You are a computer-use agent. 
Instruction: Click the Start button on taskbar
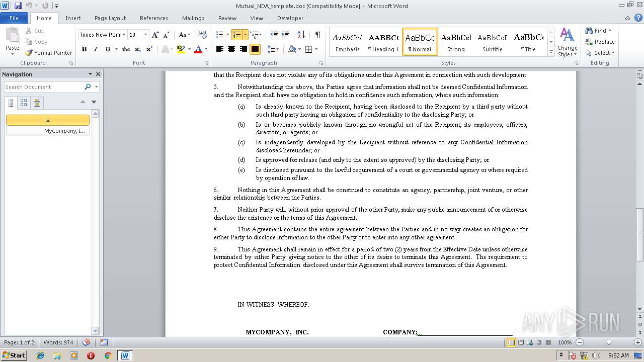pyautogui.click(x=14, y=355)
